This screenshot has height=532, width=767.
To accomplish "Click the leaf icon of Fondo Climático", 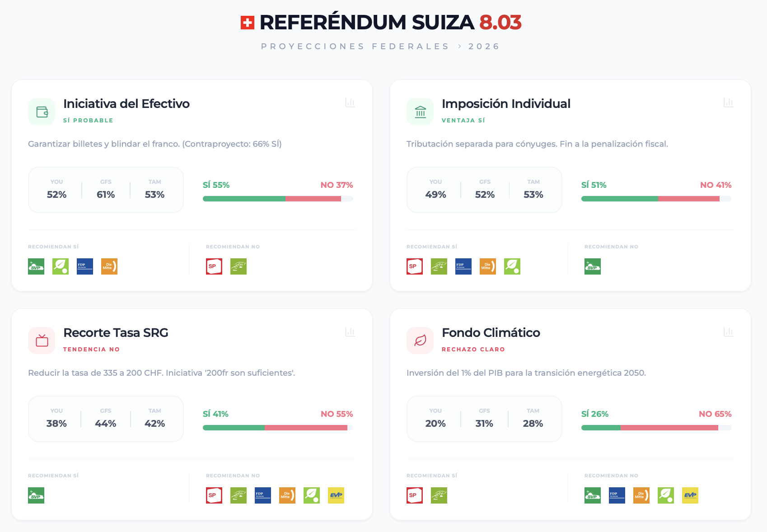I will coord(420,341).
